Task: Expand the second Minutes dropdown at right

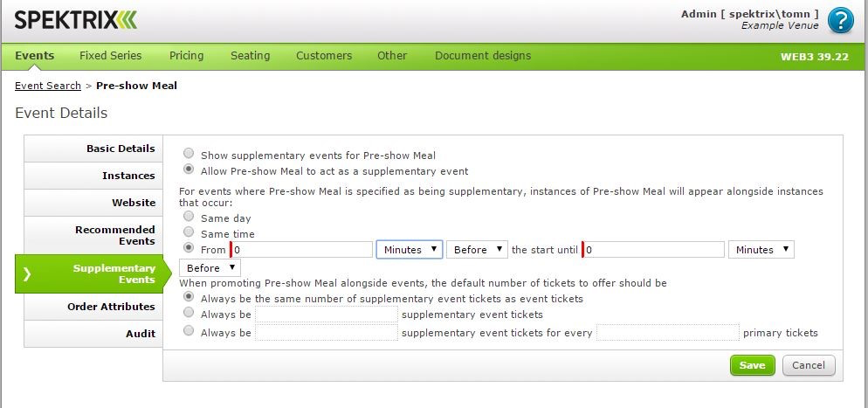Action: click(x=761, y=250)
